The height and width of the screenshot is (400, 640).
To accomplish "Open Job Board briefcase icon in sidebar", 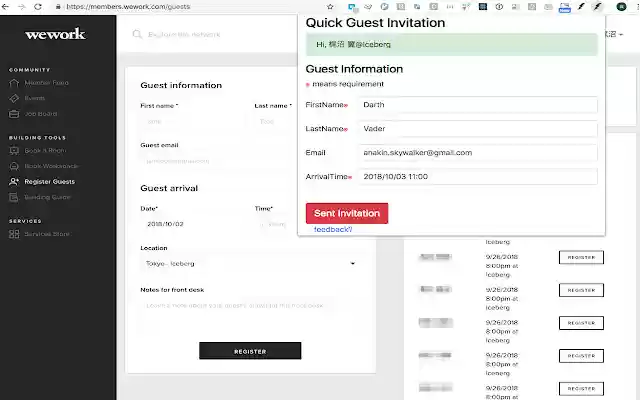I will (x=14, y=114).
